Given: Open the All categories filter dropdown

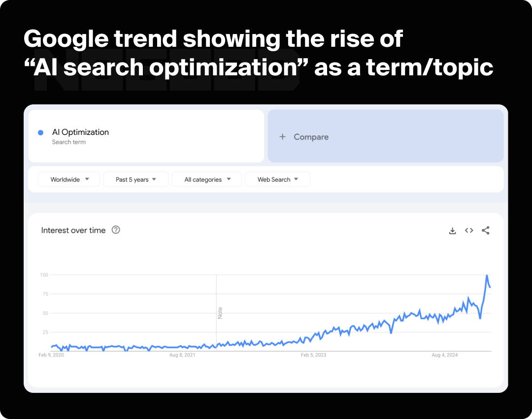Looking at the screenshot, I should (x=206, y=179).
